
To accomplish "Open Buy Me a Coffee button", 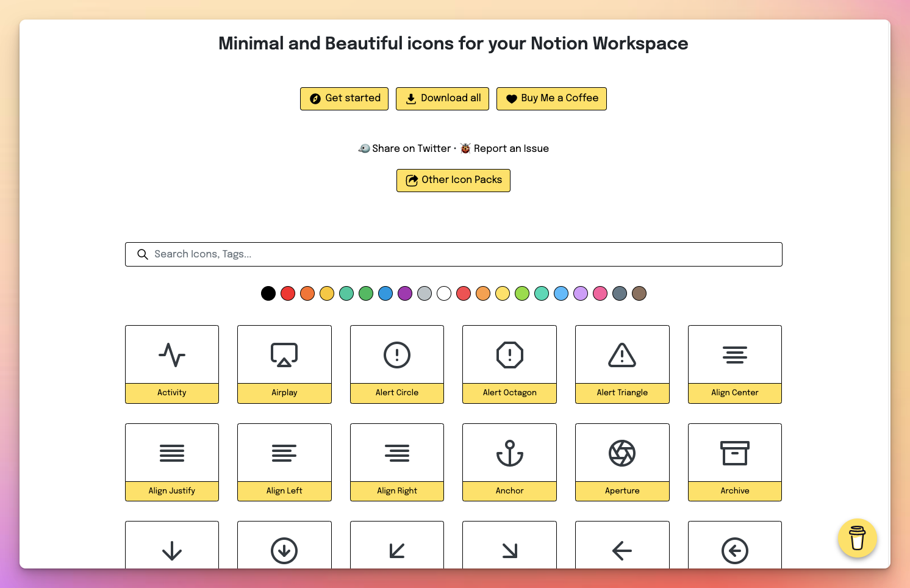I will [x=551, y=99].
